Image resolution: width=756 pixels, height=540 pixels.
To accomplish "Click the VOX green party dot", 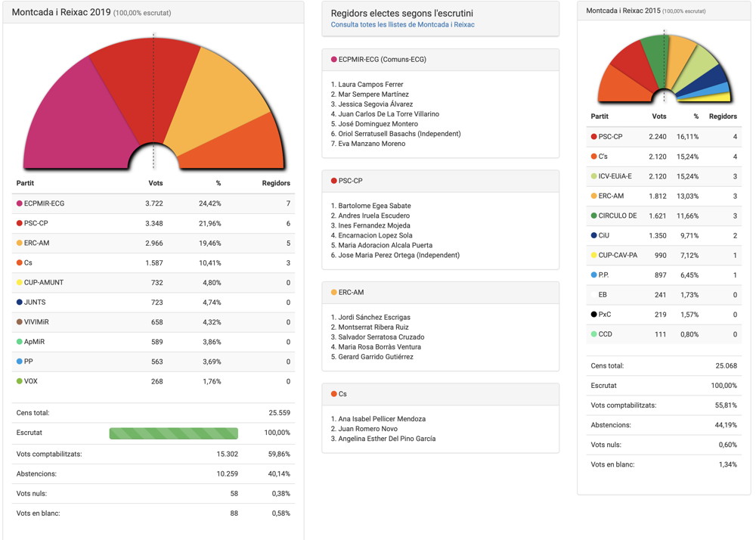I will (x=20, y=381).
